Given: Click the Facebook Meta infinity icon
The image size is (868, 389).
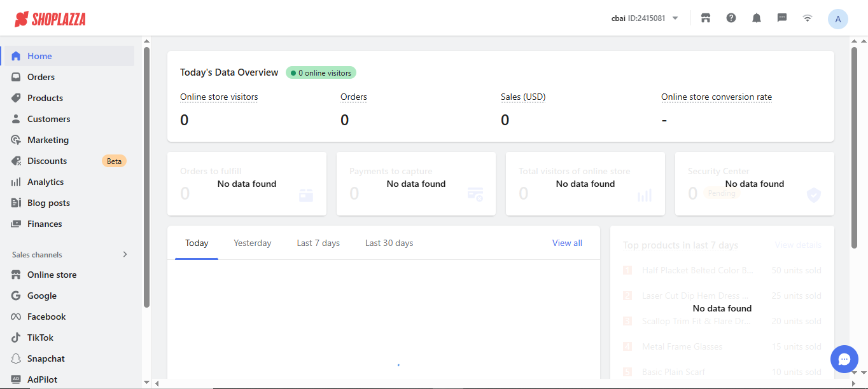Looking at the screenshot, I should point(16,317).
